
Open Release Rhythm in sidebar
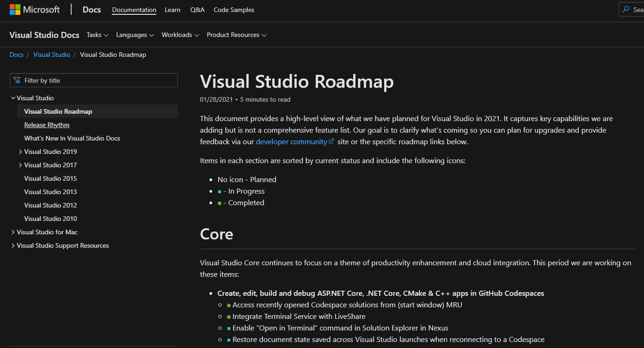tap(47, 125)
